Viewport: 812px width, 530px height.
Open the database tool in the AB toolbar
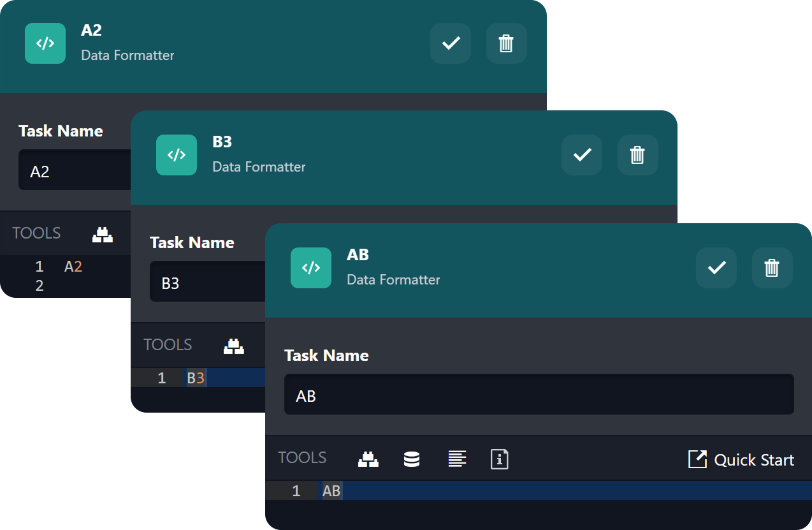[x=412, y=459]
